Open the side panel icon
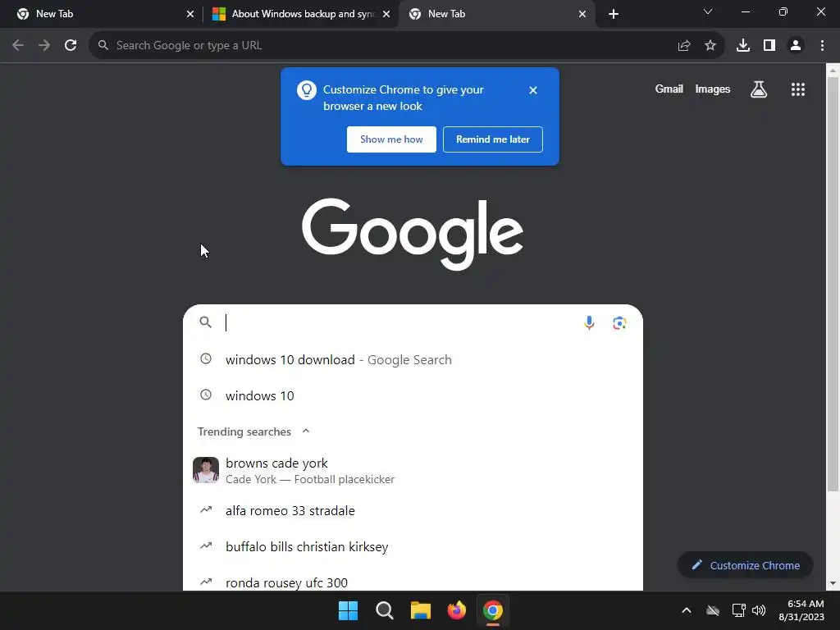840x630 pixels. pos(769,46)
